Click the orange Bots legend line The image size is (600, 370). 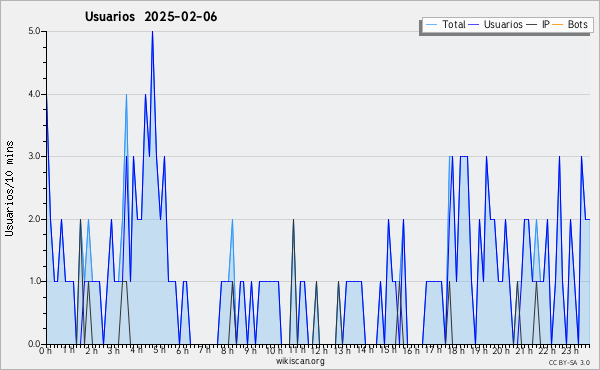558,25
